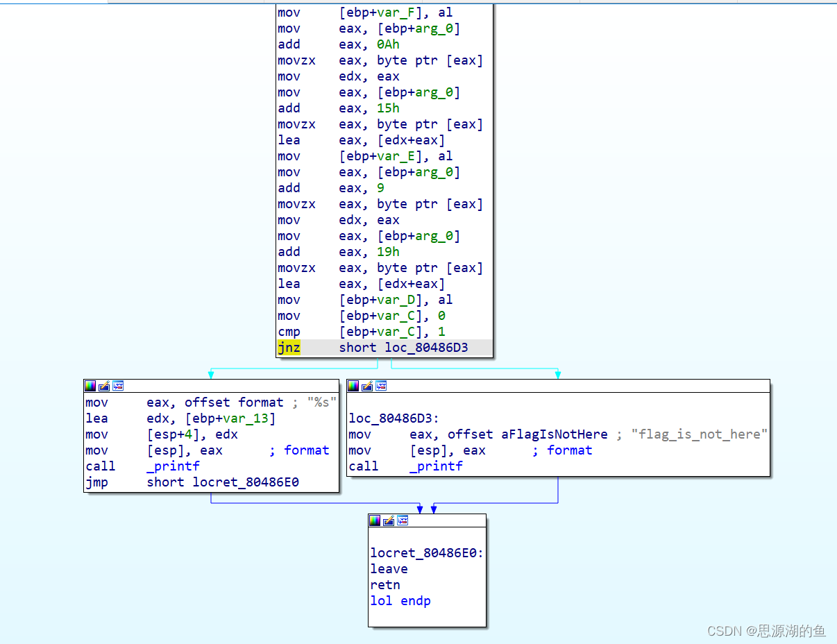
Task: Select the "retn" instruction
Action: coord(385,585)
